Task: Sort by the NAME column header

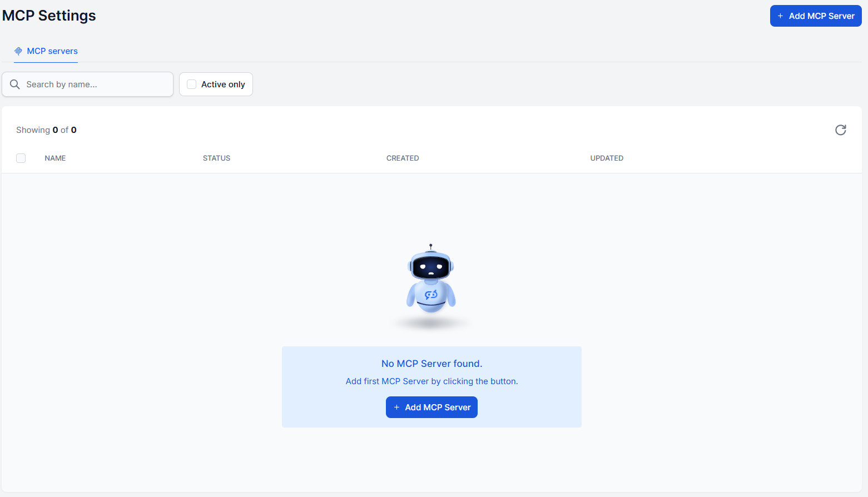Action: point(55,158)
